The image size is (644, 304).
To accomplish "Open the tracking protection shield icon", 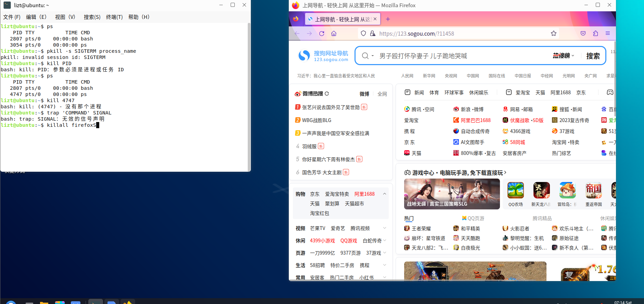I will pyautogui.click(x=363, y=33).
